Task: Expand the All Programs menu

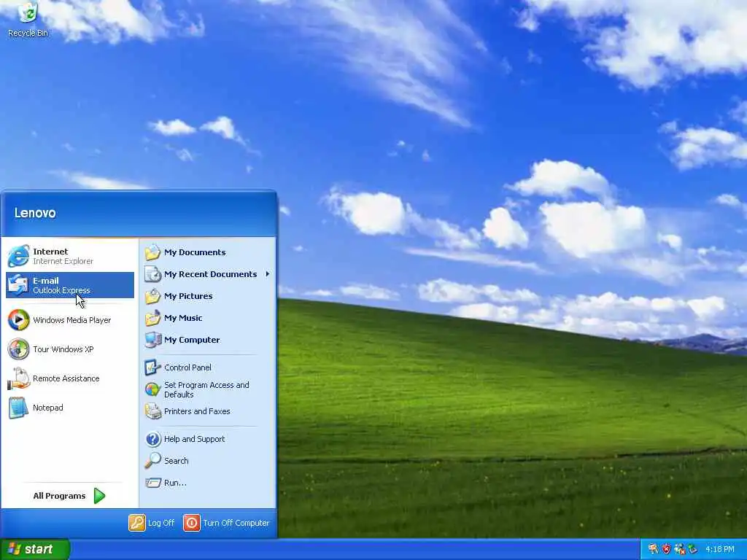Action: coord(69,496)
